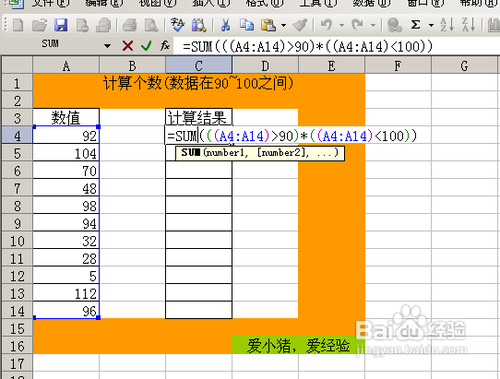The image size is (500, 379).
Task: Click the Copy icon
Action: point(247,25)
